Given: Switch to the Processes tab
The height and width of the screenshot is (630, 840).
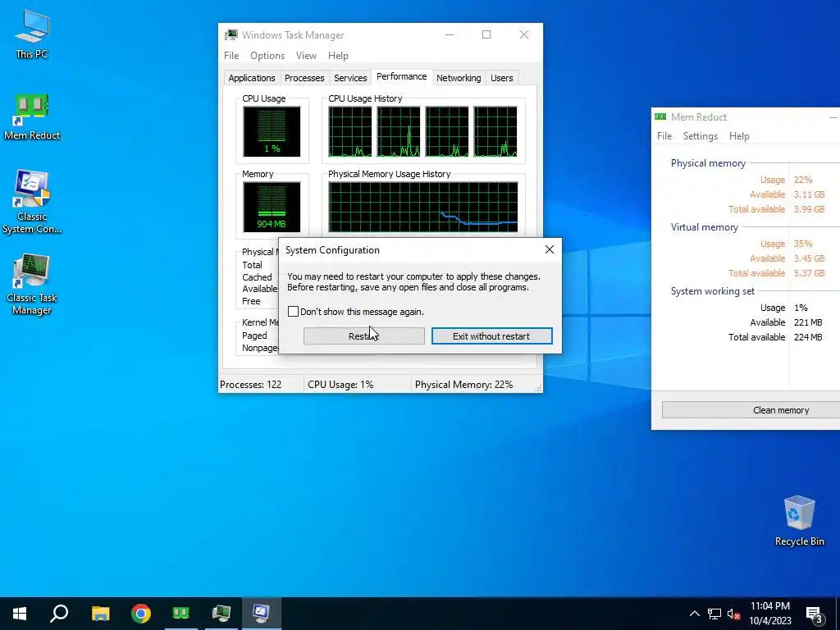Looking at the screenshot, I should point(304,78).
